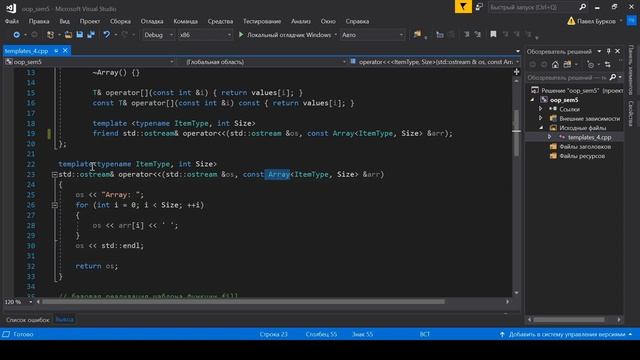Screen dimensions: 640x360
Task: Click Solution Explorer switch views icon
Action: [567, 64]
